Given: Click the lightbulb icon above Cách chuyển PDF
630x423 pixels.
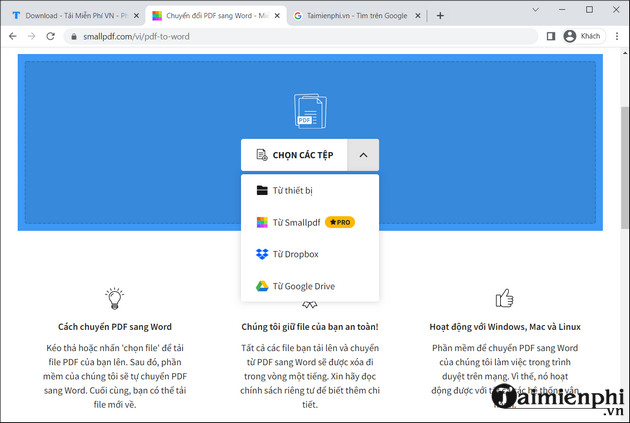Looking at the screenshot, I should 115,298.
